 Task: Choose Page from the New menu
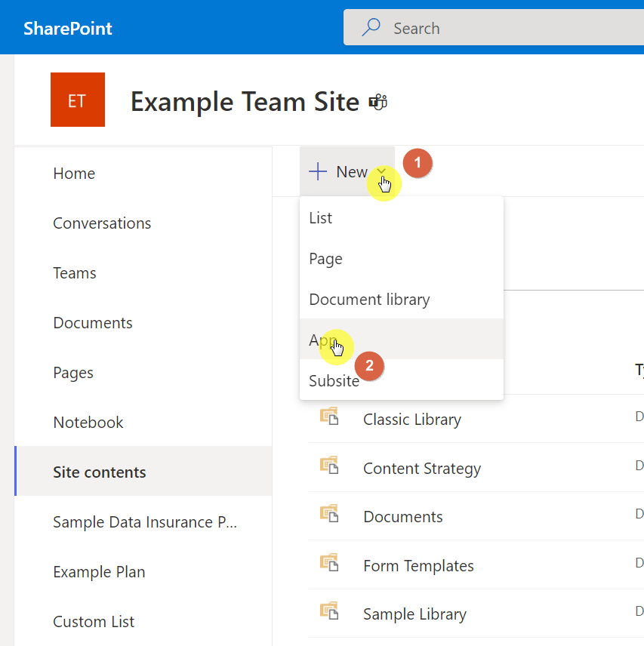tap(402, 259)
